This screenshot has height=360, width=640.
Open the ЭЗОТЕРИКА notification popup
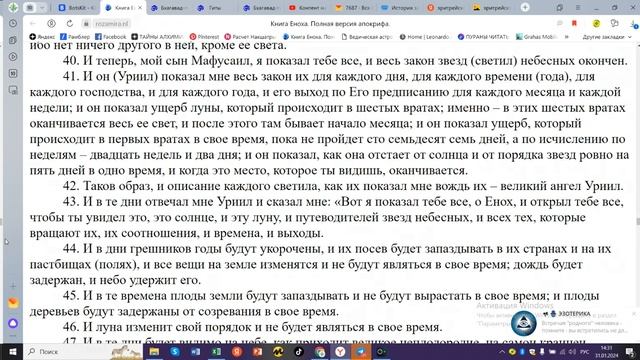(x=573, y=322)
